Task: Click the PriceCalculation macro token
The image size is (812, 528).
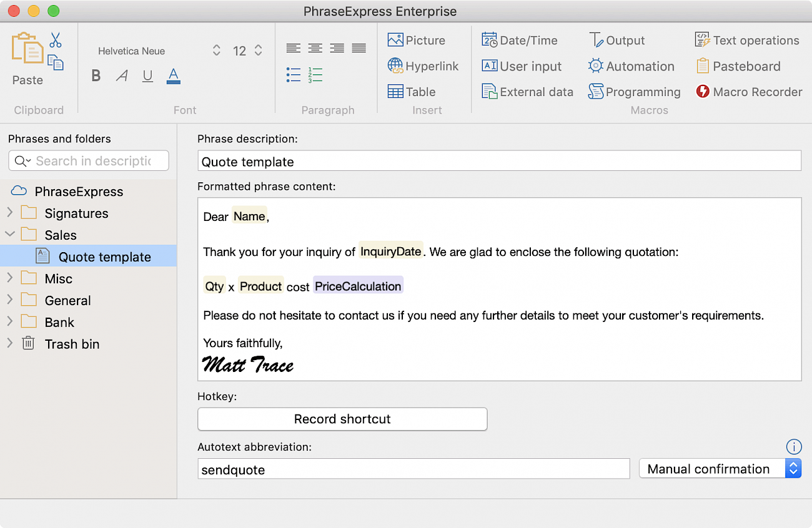Action: (x=358, y=286)
